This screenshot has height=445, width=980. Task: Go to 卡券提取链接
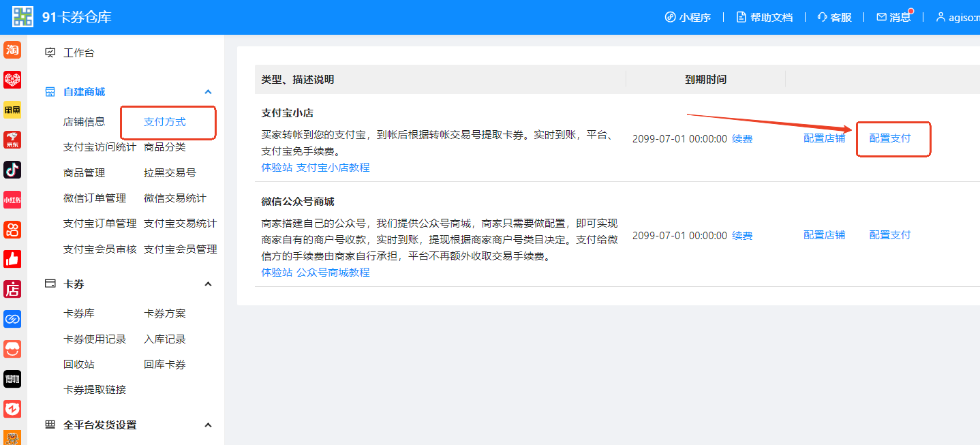coord(95,390)
